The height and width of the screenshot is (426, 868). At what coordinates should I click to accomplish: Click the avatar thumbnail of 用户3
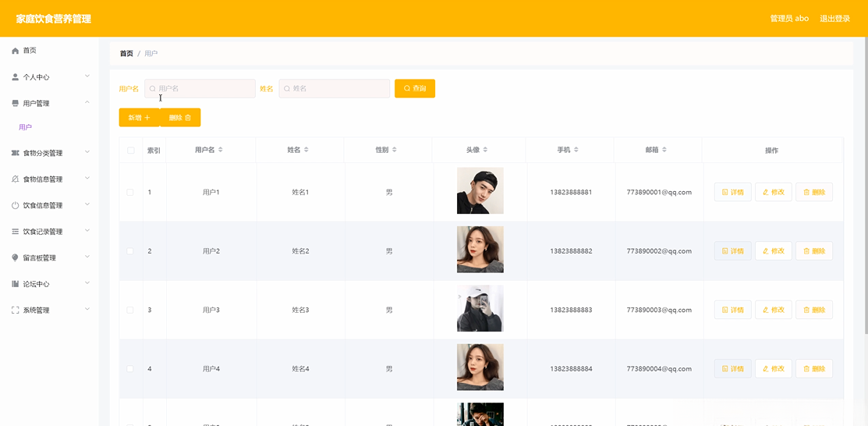point(480,308)
